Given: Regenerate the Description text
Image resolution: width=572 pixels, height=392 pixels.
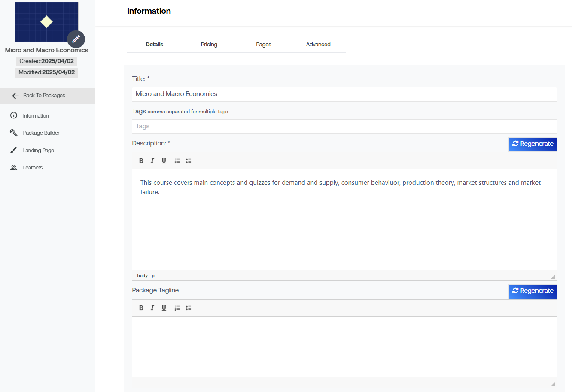Looking at the screenshot, I should click(x=532, y=144).
